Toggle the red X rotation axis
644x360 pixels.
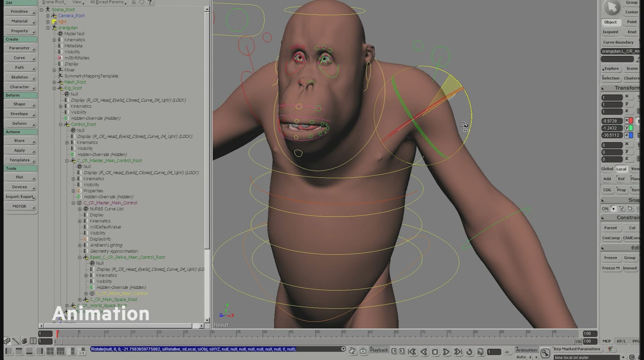(x=629, y=121)
